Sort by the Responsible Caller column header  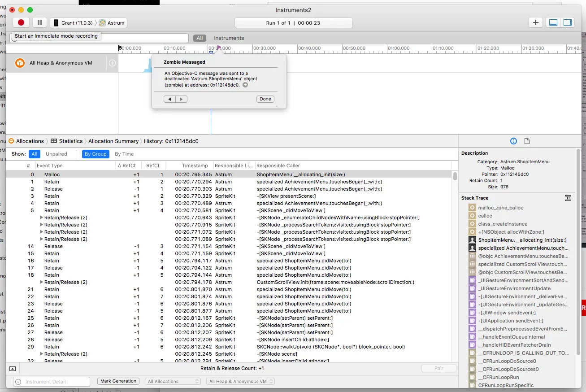point(353,166)
